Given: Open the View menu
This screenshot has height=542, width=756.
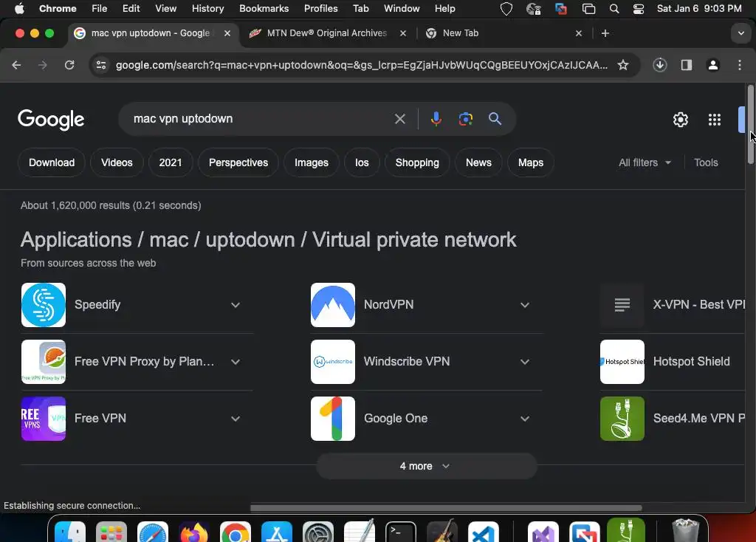Looking at the screenshot, I should click(x=165, y=9).
